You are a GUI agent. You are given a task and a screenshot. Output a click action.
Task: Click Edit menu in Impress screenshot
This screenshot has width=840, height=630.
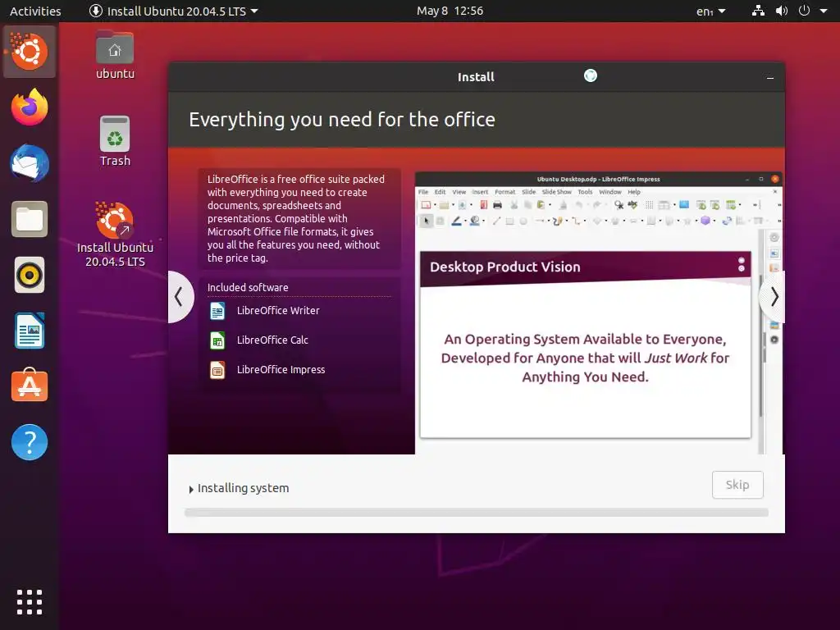(x=441, y=192)
